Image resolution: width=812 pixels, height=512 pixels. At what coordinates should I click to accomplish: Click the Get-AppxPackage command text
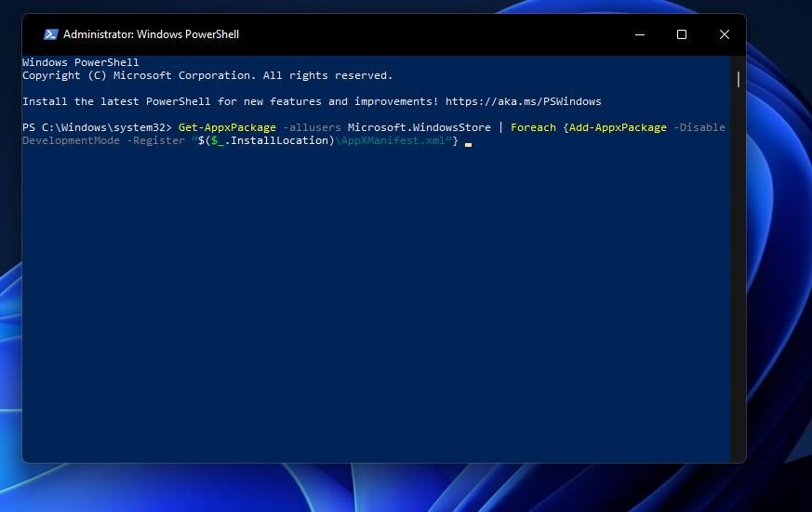(227, 127)
